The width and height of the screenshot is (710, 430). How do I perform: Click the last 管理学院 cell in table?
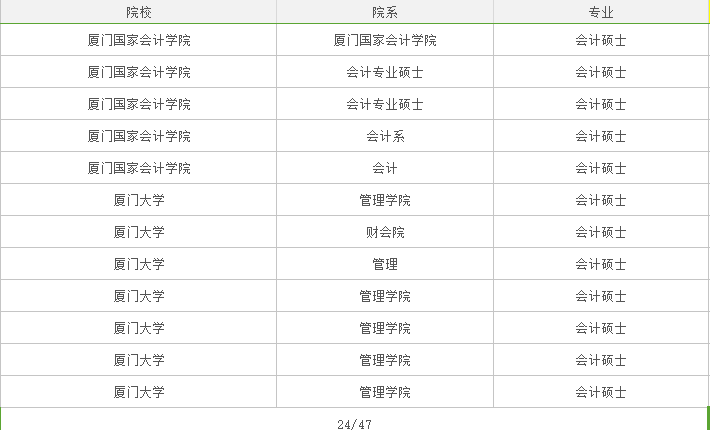pyautogui.click(x=385, y=392)
